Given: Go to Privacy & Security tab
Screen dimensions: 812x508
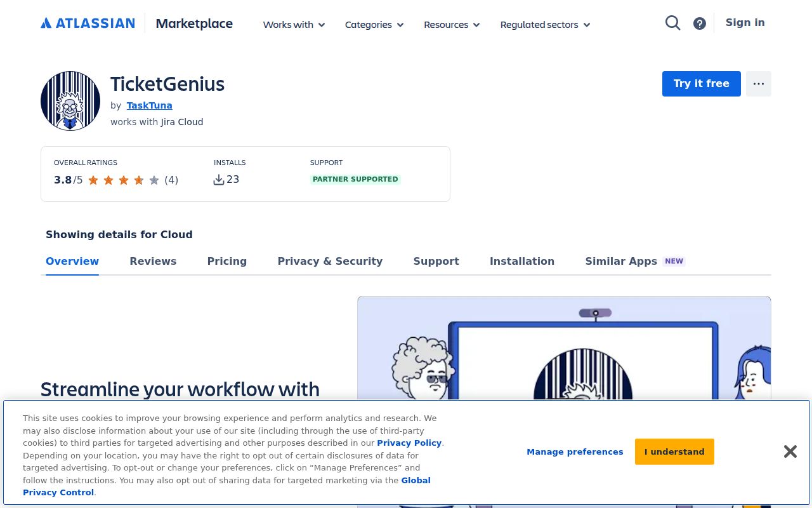Looking at the screenshot, I should tap(330, 261).
